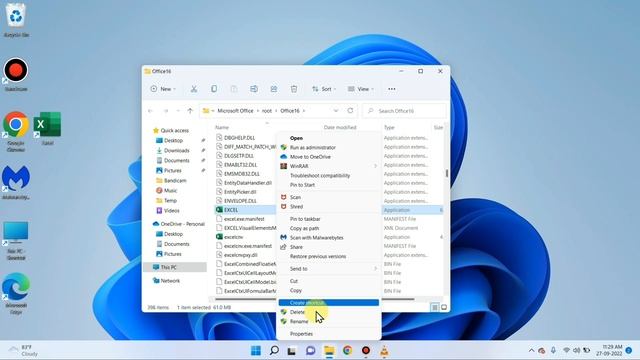The width and height of the screenshot is (640, 360).
Task: Select OneDrive - Personal node
Action: (x=182, y=224)
